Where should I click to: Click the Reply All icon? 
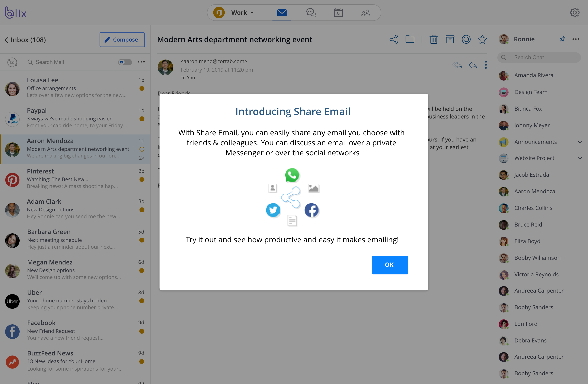(457, 65)
